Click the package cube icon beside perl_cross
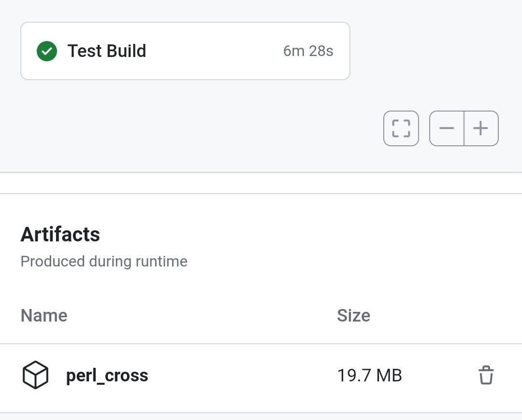 [x=35, y=375]
